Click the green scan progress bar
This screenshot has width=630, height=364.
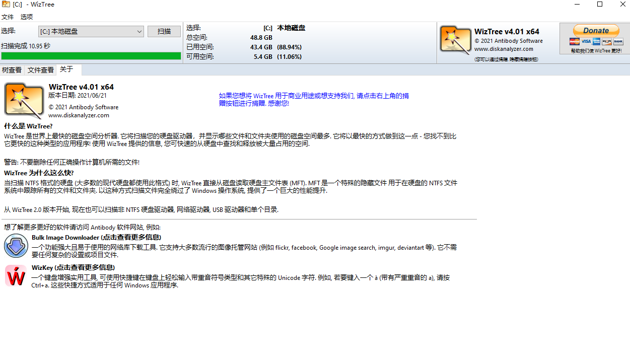91,56
